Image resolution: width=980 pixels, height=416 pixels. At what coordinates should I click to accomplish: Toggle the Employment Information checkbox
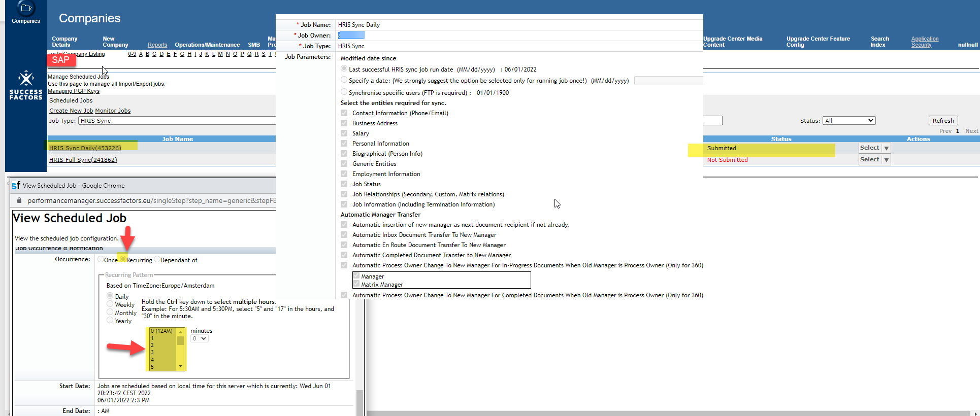344,174
